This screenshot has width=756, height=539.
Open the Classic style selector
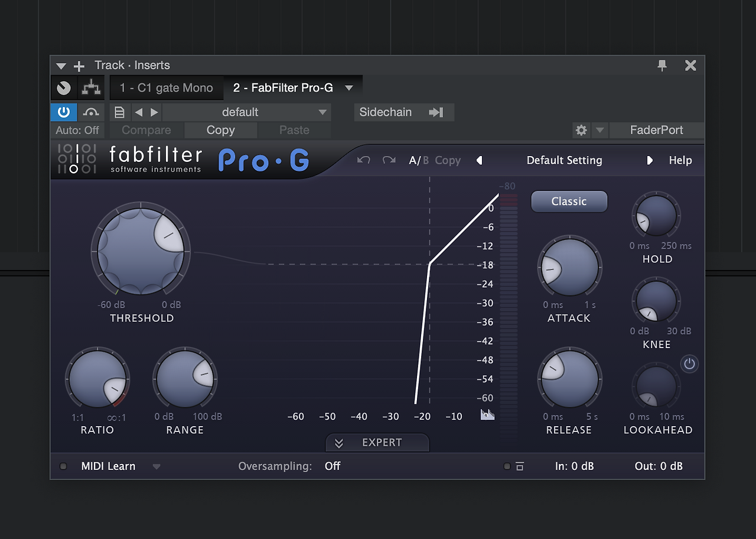tap(569, 202)
